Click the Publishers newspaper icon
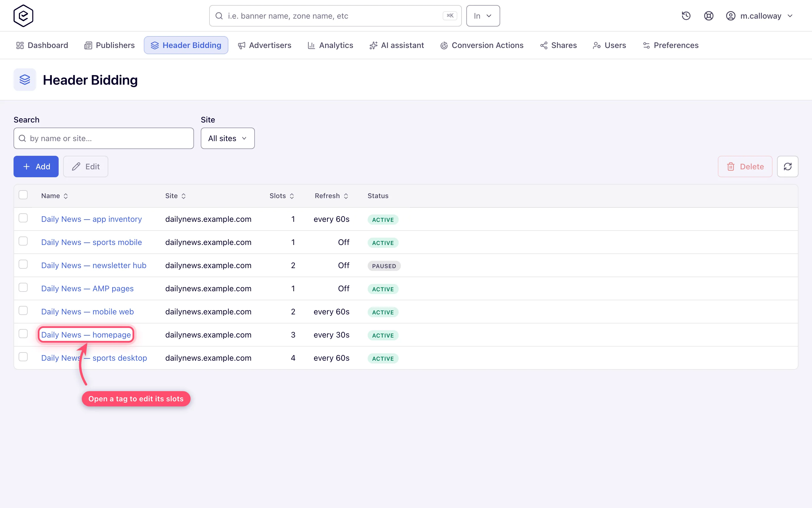812x508 pixels. point(88,45)
